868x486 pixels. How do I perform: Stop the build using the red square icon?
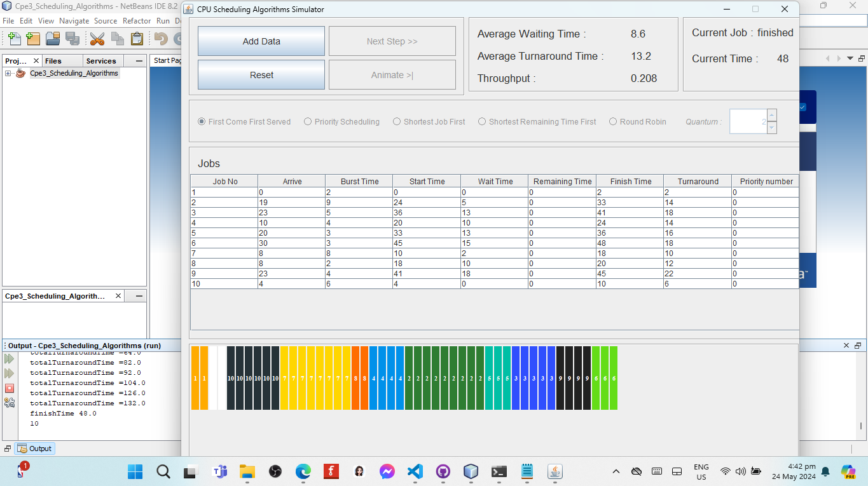(8, 388)
